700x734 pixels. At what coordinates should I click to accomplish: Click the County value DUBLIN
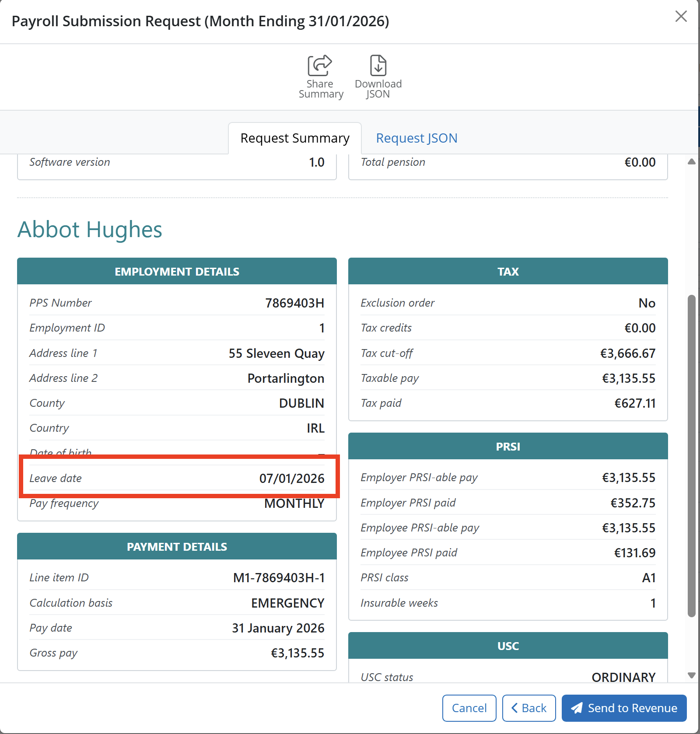[301, 403]
